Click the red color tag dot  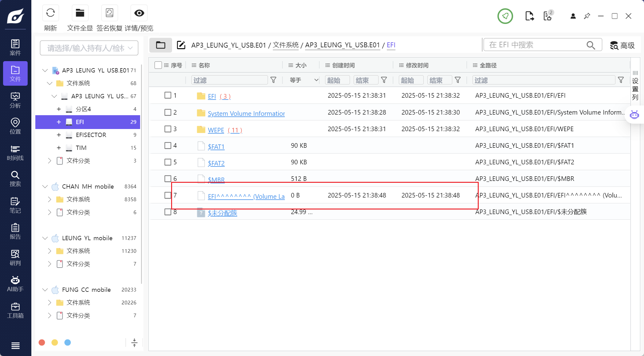[x=42, y=342]
